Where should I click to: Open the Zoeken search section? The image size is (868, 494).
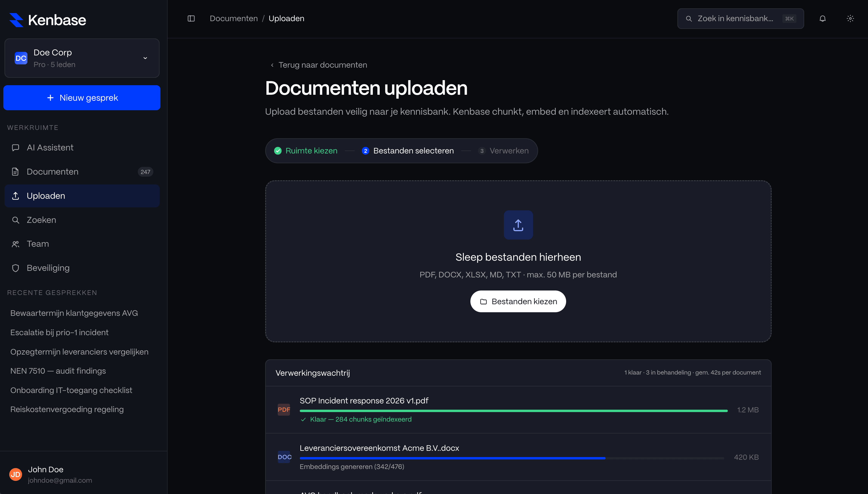coord(41,220)
